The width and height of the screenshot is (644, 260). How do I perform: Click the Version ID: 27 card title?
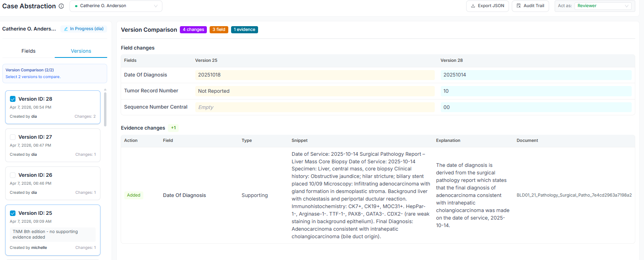click(35, 137)
